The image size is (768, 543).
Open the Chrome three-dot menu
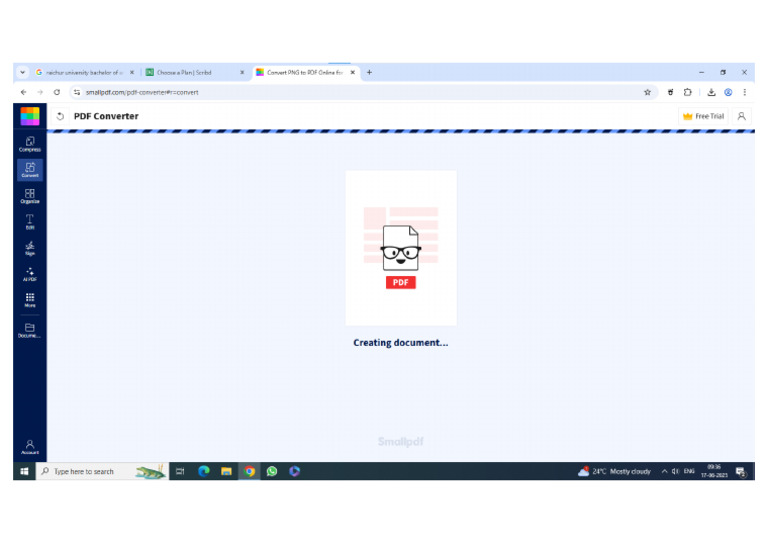[x=744, y=92]
